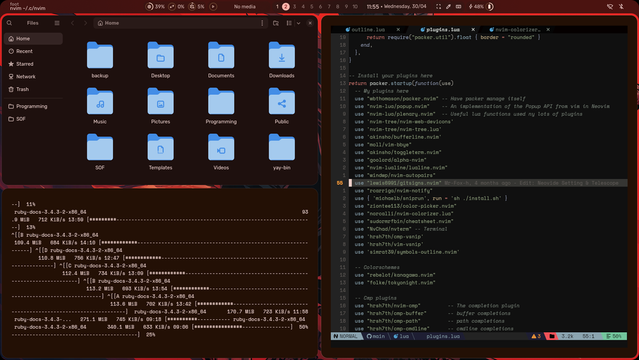The width and height of the screenshot is (639, 360).
Task: Open the Downloads folder
Action: tap(282, 60)
